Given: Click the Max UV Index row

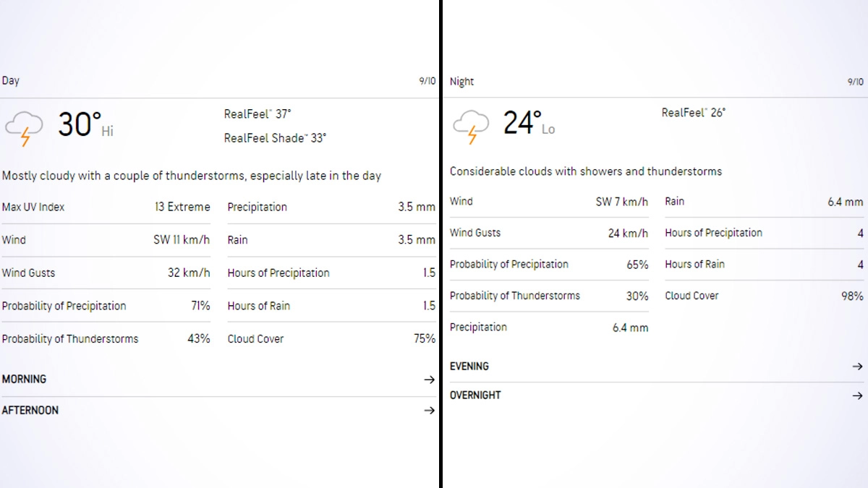Looking at the screenshot, I should (106, 207).
